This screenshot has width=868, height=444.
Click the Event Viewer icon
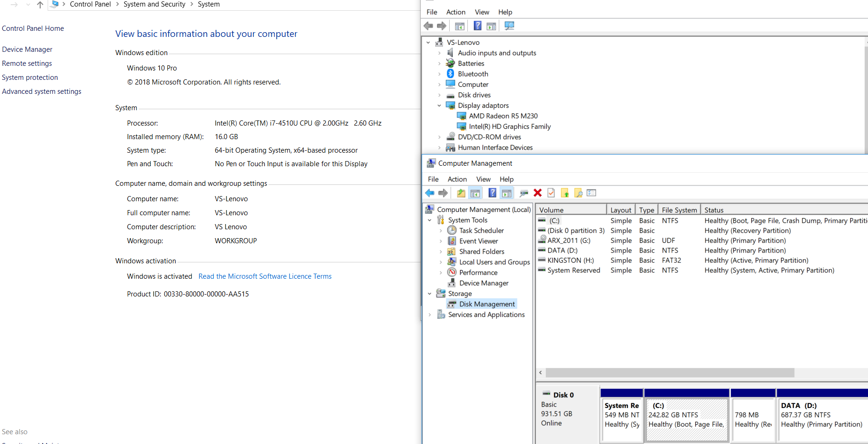point(452,241)
